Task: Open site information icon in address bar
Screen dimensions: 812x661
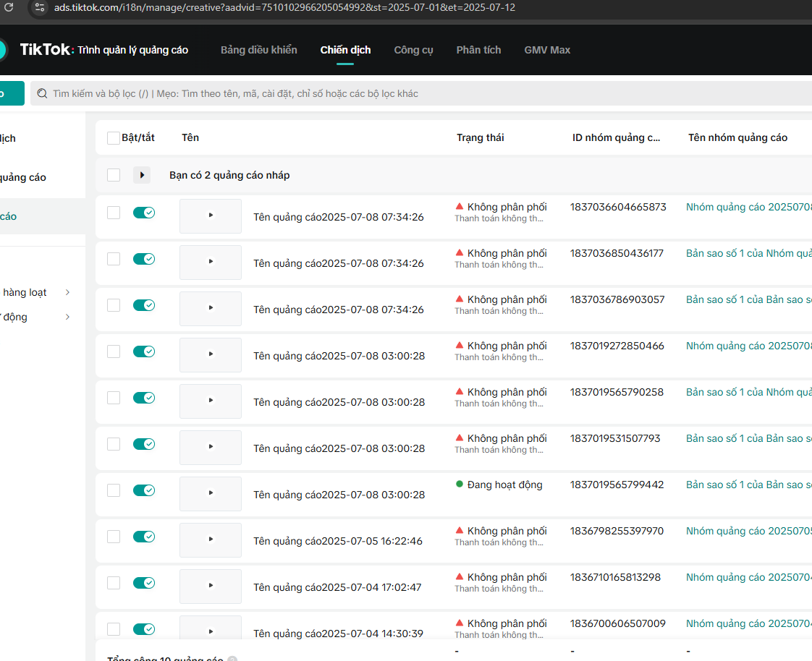Action: point(39,7)
